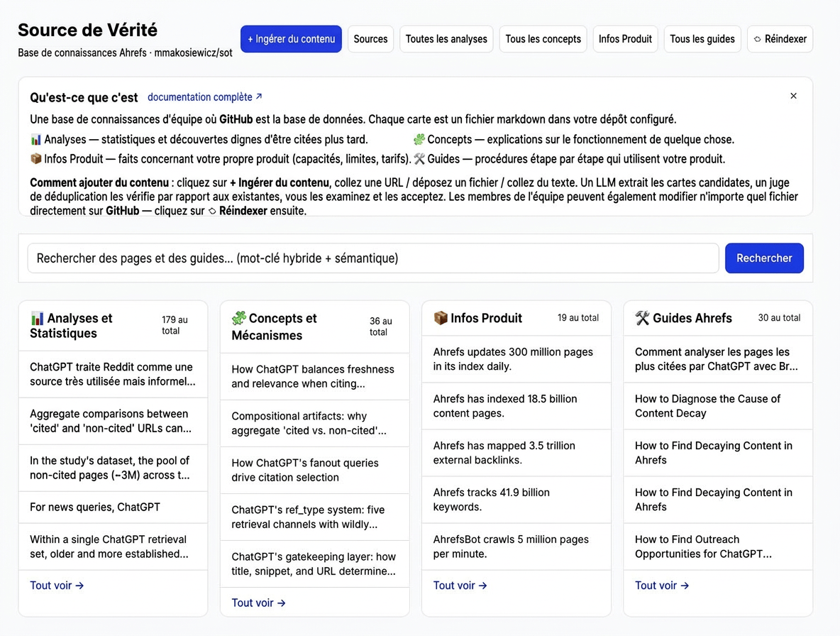The height and width of the screenshot is (636, 840).
Task: Click the clover icon before 'Concepts —' in the info panel
Action: tap(419, 140)
